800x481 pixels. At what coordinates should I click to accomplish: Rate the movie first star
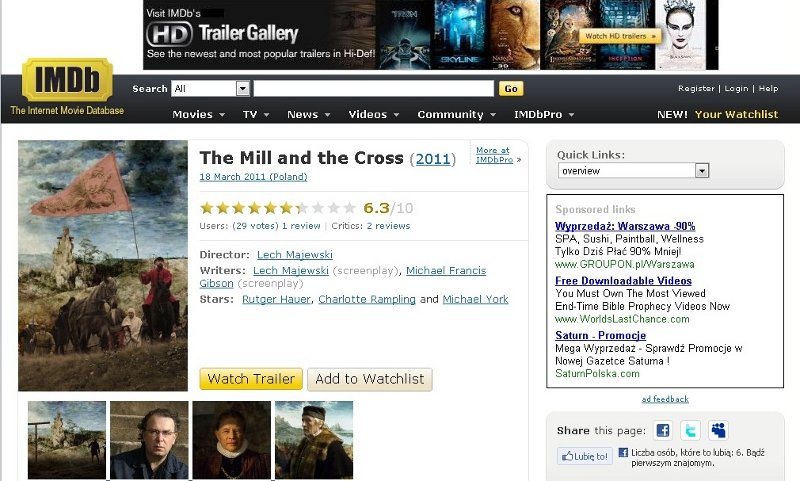(x=207, y=208)
